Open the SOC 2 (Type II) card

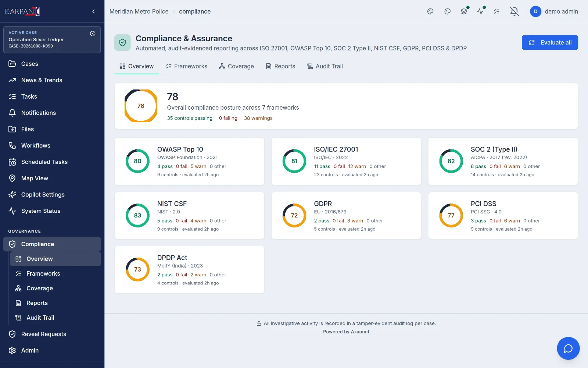(x=503, y=161)
